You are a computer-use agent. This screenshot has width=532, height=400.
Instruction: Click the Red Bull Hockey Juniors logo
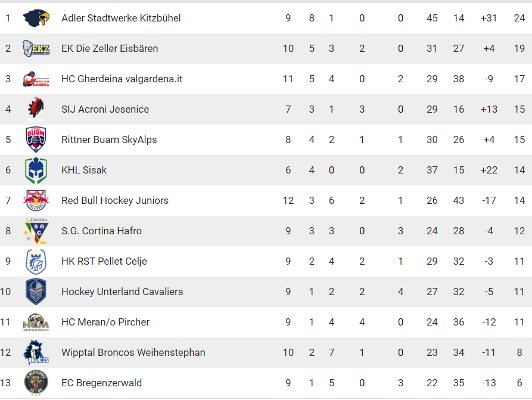36,200
